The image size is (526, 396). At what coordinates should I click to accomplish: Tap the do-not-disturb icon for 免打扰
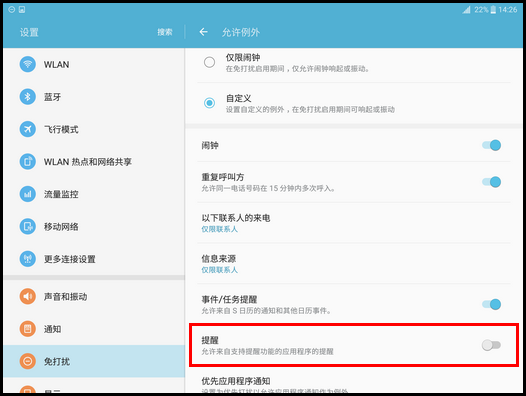pyautogui.click(x=28, y=361)
